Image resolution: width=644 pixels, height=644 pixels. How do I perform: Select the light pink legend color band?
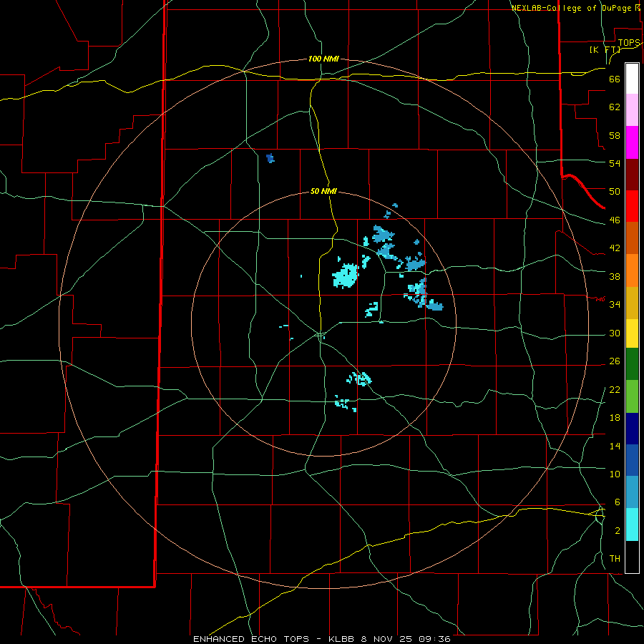(632, 110)
